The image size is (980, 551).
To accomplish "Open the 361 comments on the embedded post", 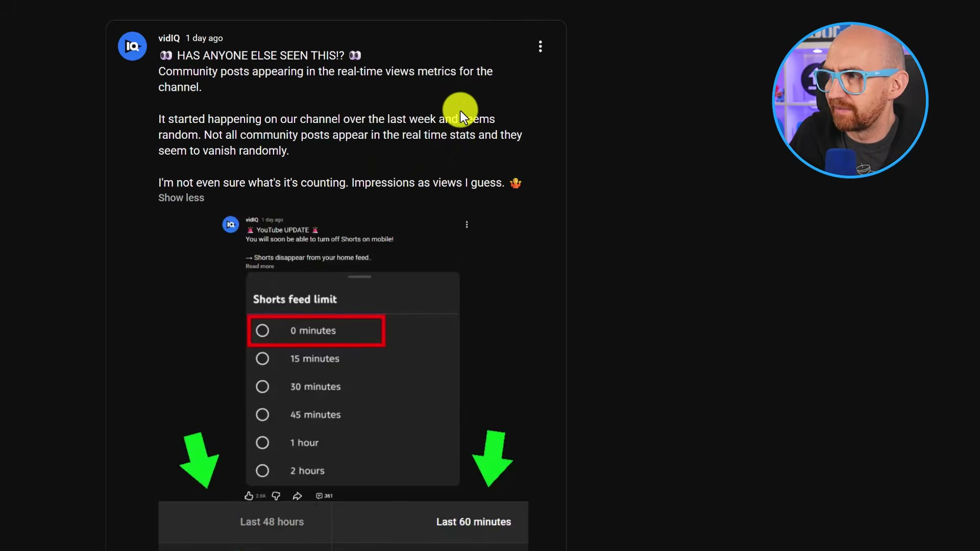I will [x=324, y=496].
